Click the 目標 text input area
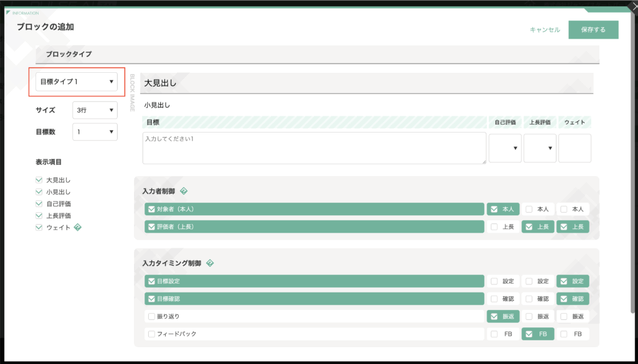The image size is (638, 364). coord(314,148)
